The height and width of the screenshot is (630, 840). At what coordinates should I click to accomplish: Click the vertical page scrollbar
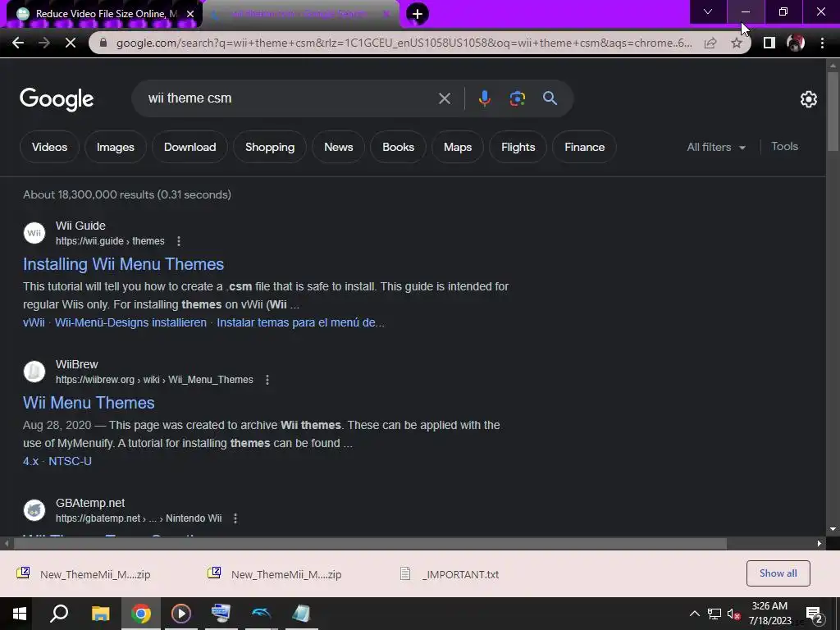(833, 110)
